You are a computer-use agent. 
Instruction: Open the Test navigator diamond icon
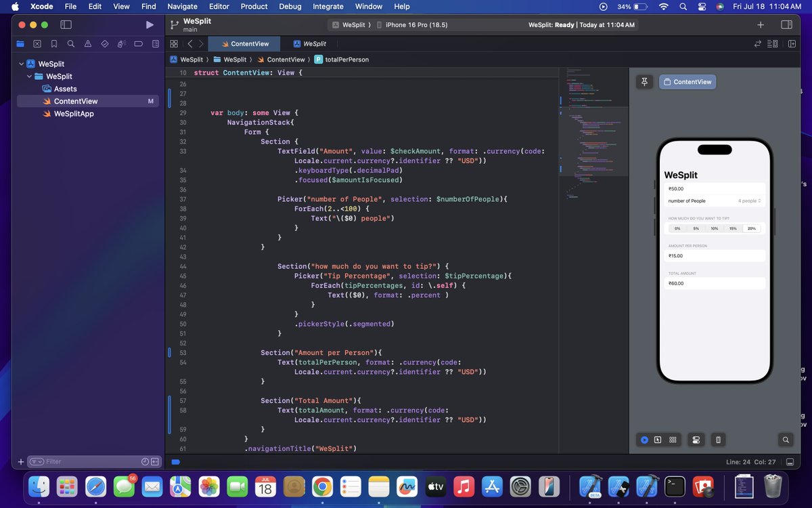coord(105,44)
